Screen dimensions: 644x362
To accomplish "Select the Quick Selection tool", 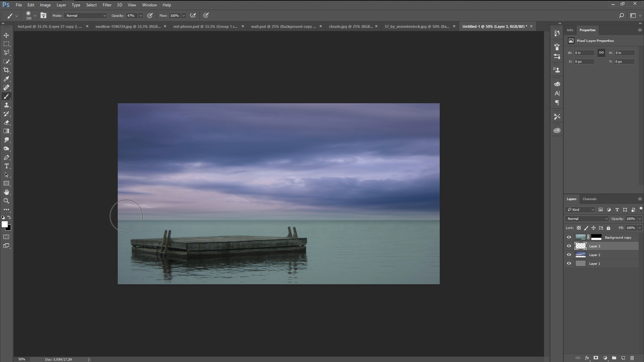I will 6,61.
